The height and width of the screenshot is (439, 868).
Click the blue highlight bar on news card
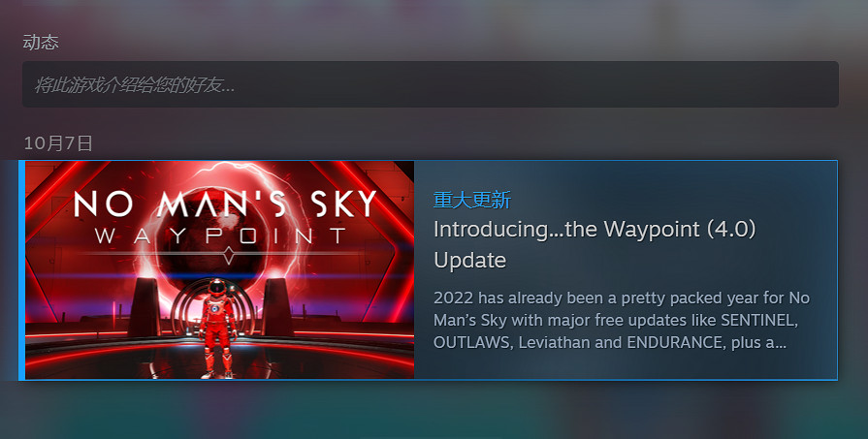click(21, 269)
